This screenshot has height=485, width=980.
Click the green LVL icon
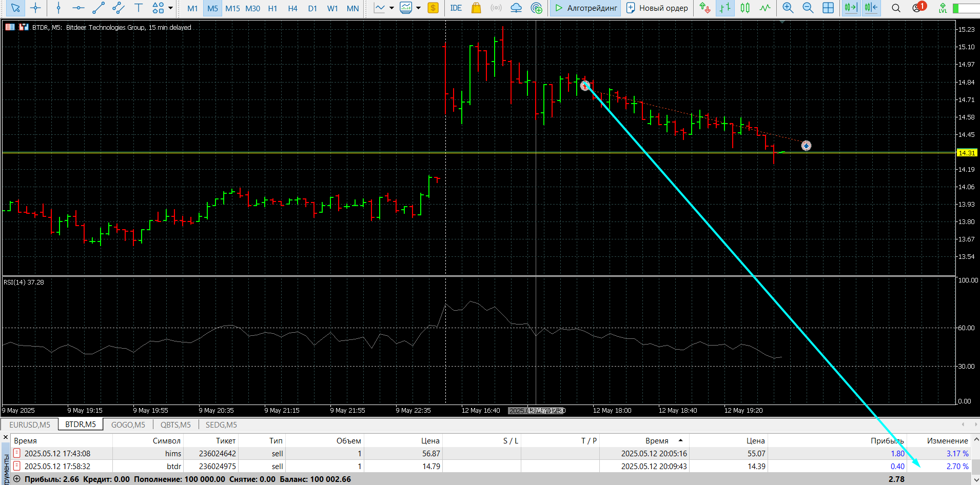(943, 8)
